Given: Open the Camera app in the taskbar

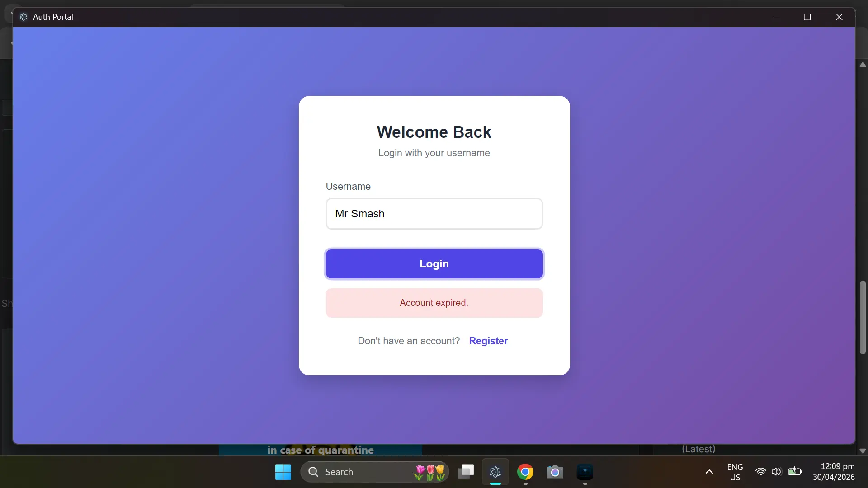Looking at the screenshot, I should pyautogui.click(x=555, y=472).
